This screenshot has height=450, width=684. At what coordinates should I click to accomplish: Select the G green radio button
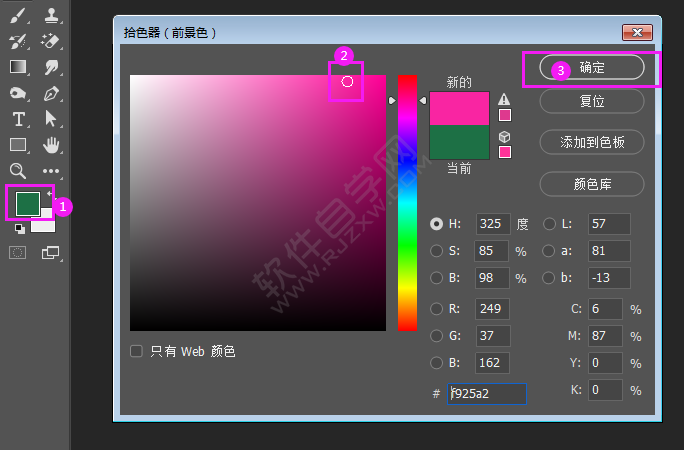[x=436, y=336]
